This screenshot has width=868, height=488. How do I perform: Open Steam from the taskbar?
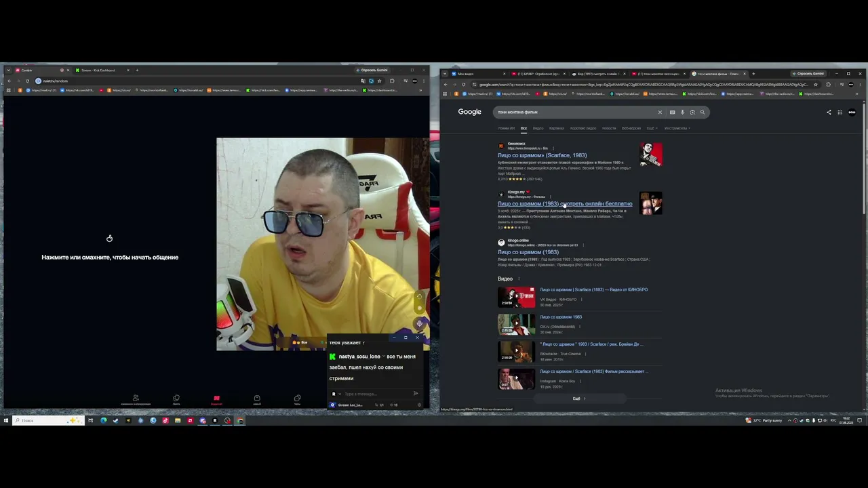[115, 420]
